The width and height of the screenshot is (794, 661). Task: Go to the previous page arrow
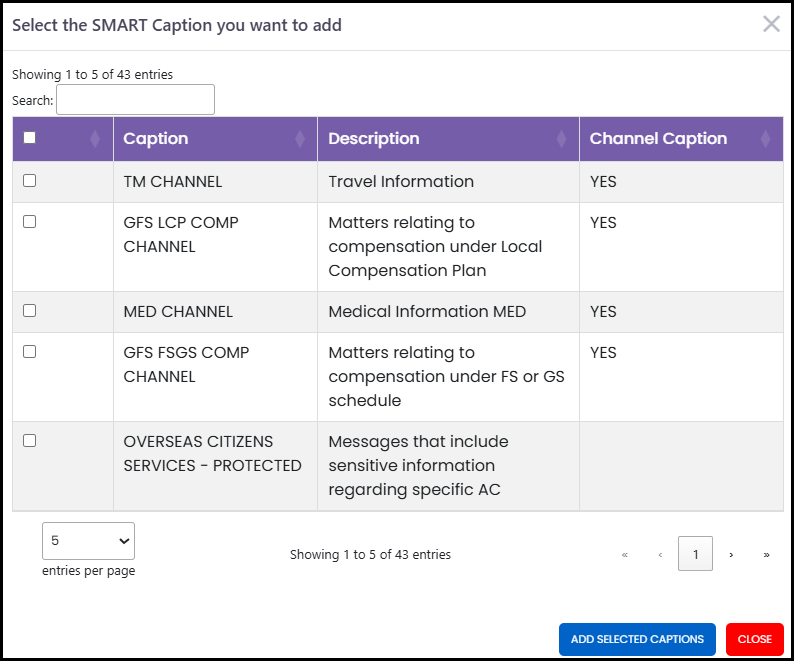coord(660,555)
